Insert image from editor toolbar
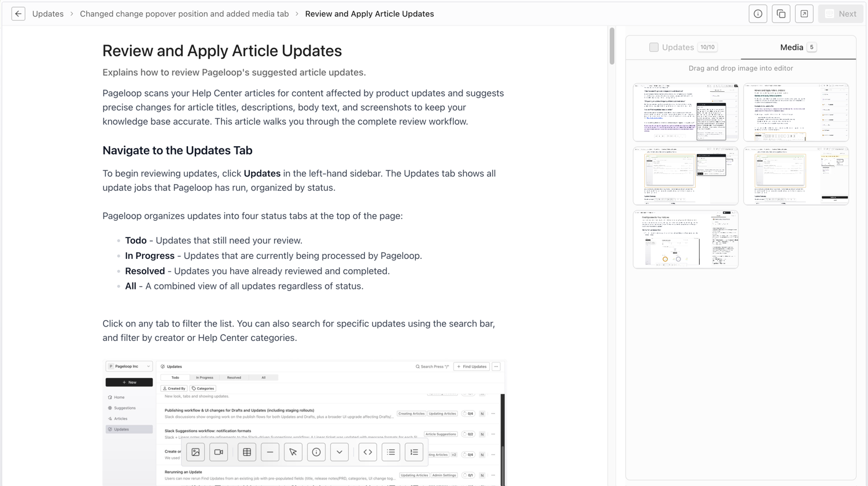The height and width of the screenshot is (486, 868). pyautogui.click(x=195, y=452)
